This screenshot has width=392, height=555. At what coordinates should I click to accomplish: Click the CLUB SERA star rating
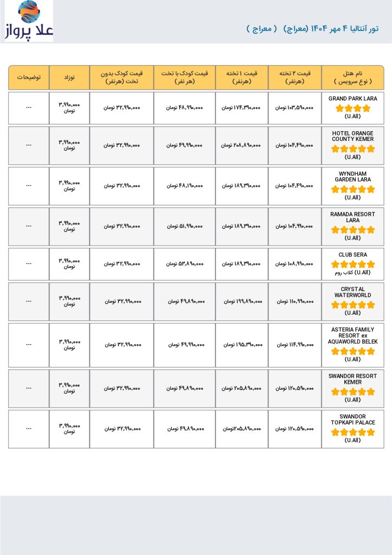point(352,264)
